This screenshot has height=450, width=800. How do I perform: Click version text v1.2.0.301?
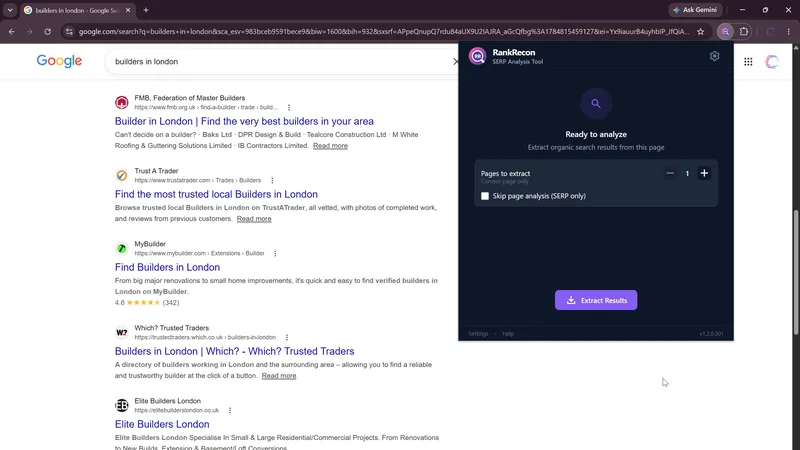[x=711, y=334]
